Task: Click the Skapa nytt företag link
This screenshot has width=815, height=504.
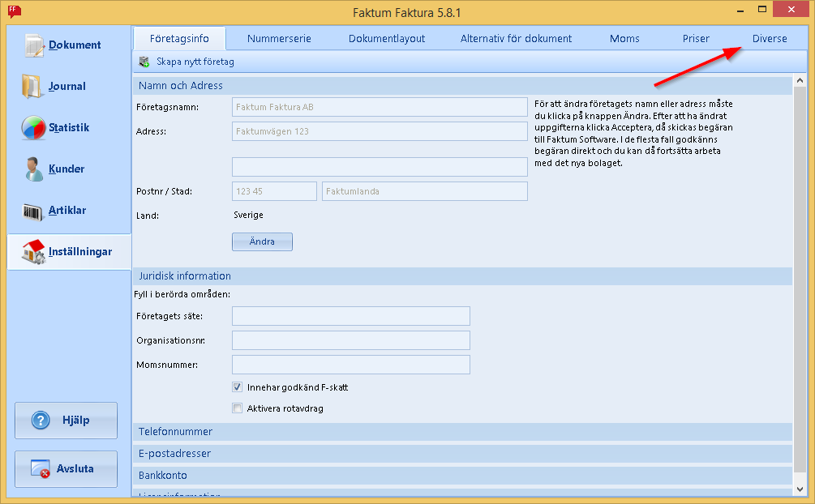Action: click(195, 62)
